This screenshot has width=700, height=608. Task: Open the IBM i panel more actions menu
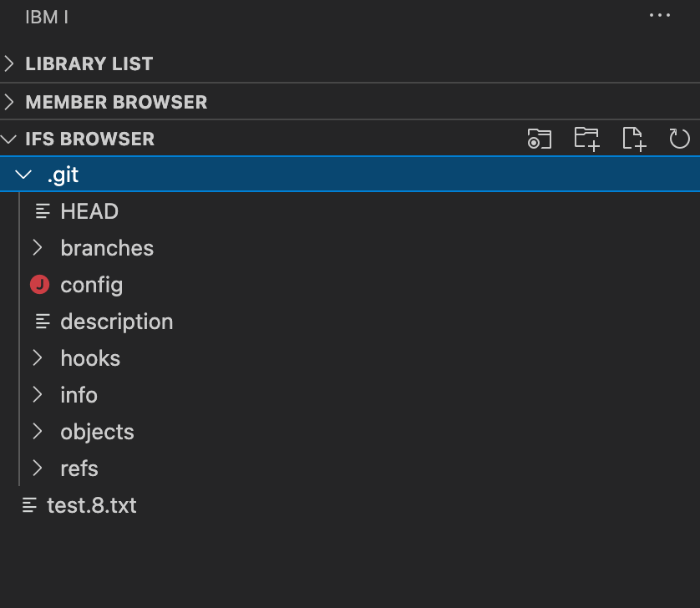659,16
